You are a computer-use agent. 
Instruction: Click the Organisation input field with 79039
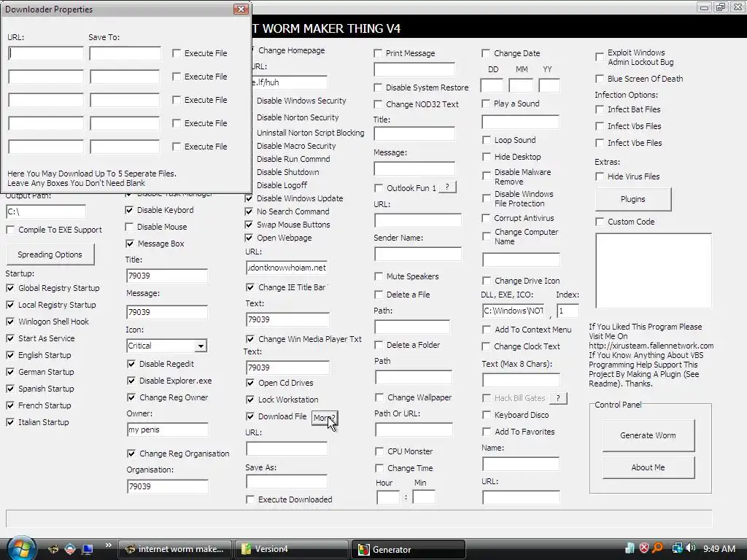pos(167,486)
